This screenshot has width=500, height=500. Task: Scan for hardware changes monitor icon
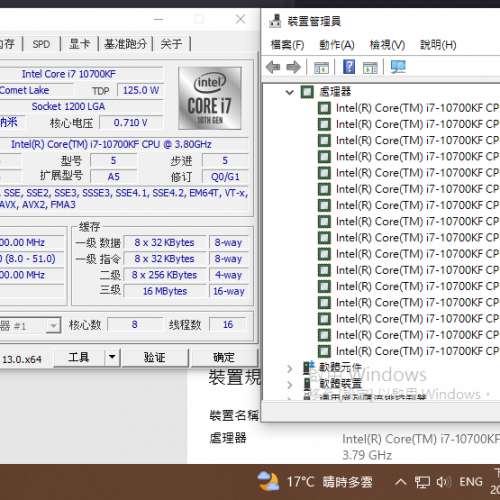pyautogui.click(x=398, y=67)
